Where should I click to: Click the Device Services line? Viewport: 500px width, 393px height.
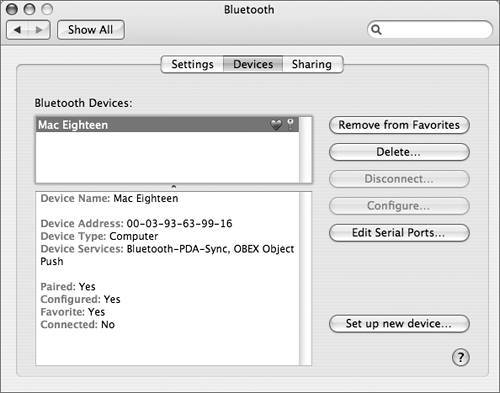(x=167, y=255)
